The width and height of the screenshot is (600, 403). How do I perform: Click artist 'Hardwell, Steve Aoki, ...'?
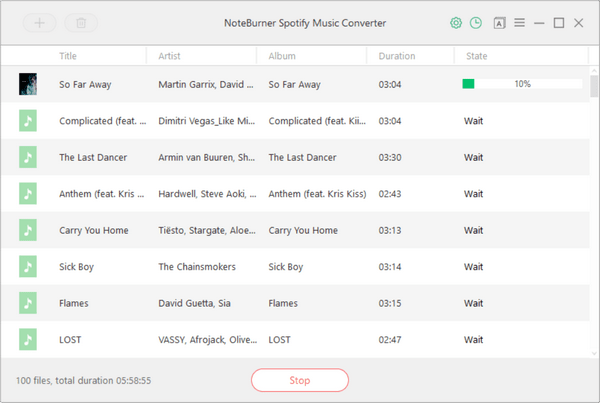[x=207, y=194]
